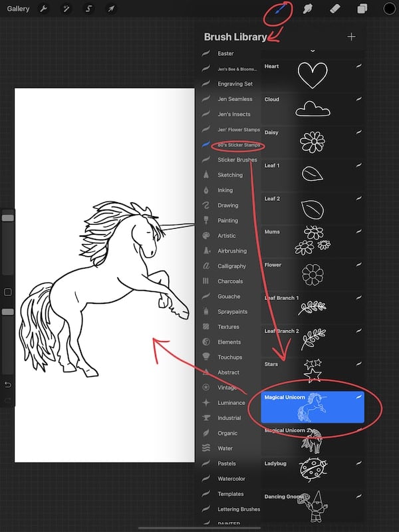Select the Eraser tool
This screenshot has width=399, height=532.
(x=335, y=9)
